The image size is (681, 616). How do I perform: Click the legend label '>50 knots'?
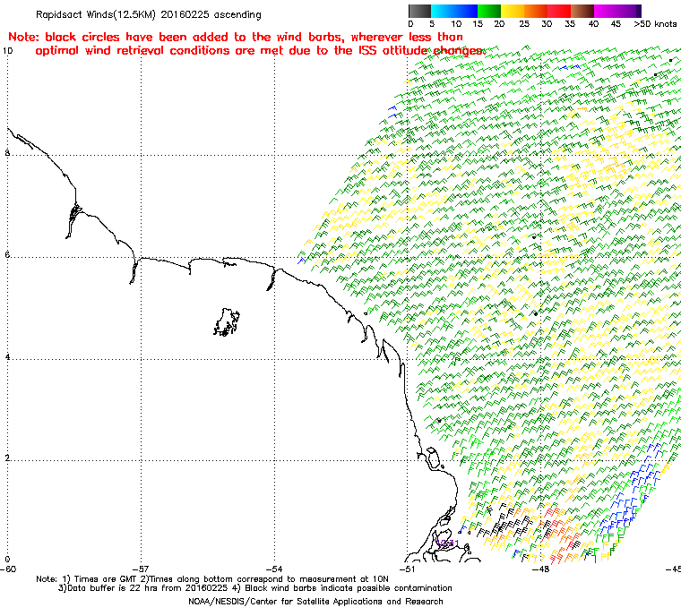tap(655, 24)
